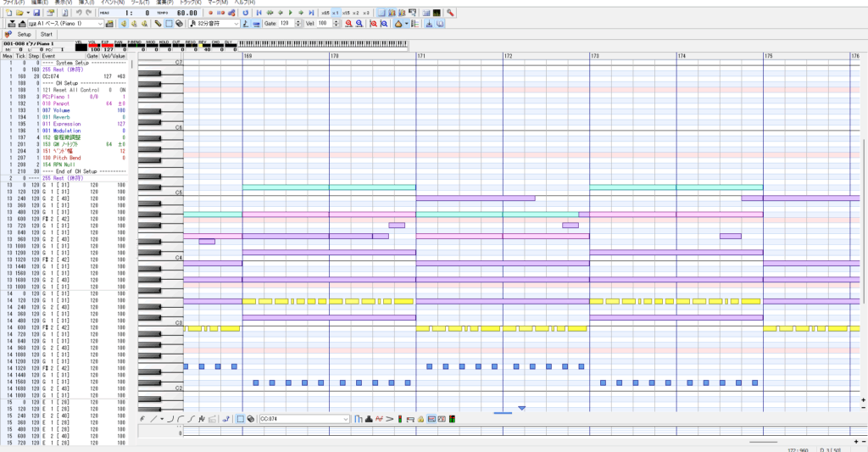868x452 pixels.
Task: Select the random draw tool
Action: tap(202, 419)
